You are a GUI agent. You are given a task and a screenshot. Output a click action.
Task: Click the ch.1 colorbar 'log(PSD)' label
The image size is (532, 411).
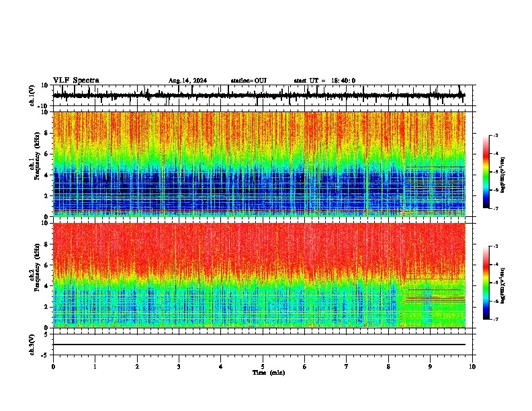(502, 175)
